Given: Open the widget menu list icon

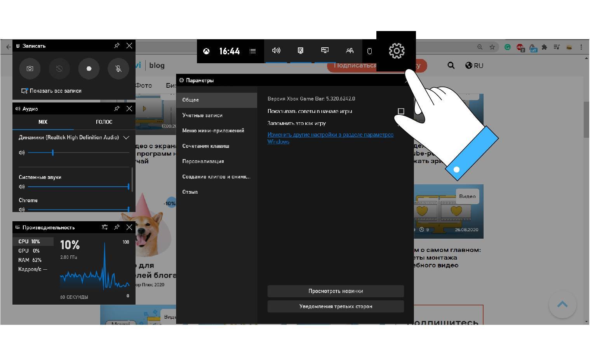Looking at the screenshot, I should tap(253, 51).
